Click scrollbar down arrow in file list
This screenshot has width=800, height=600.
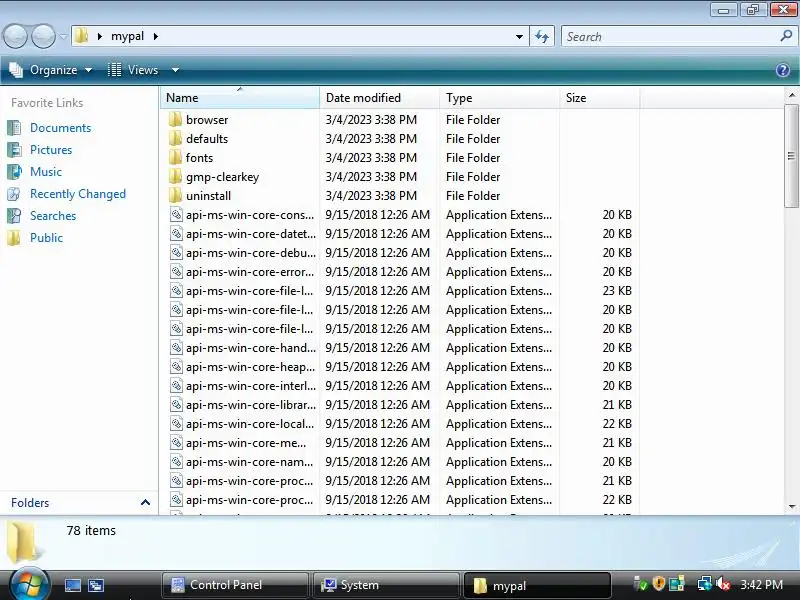pyautogui.click(x=791, y=507)
